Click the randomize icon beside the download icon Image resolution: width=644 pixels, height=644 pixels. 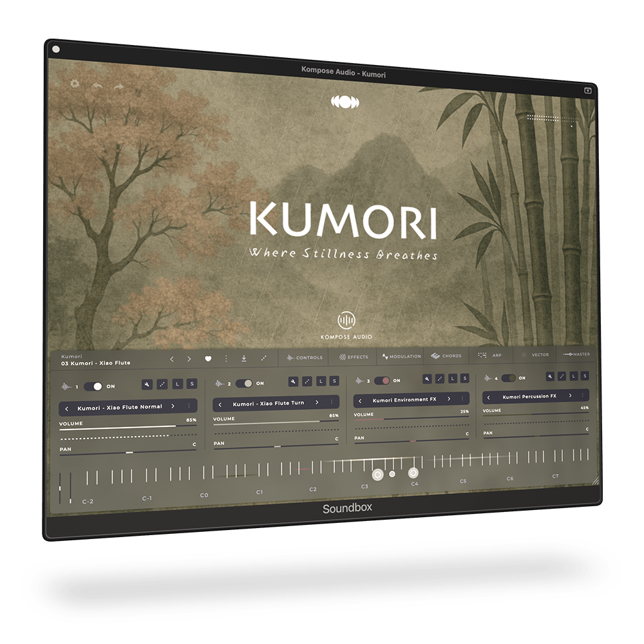click(263, 358)
